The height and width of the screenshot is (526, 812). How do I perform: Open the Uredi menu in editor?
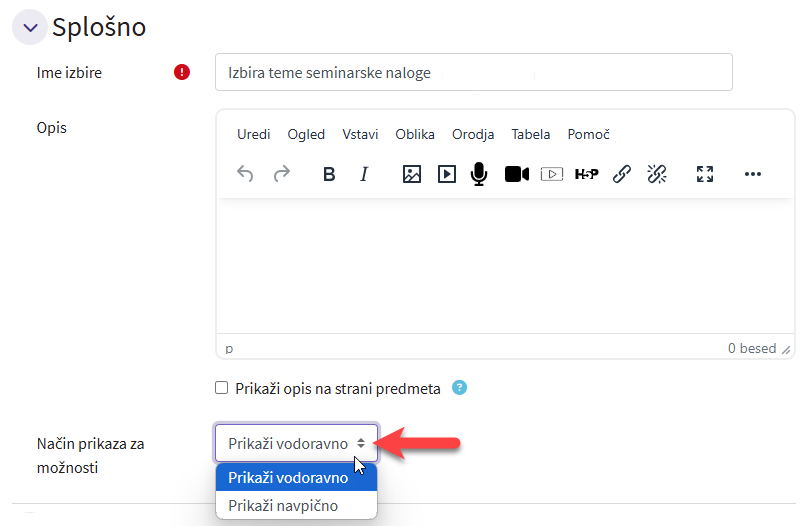[253, 134]
